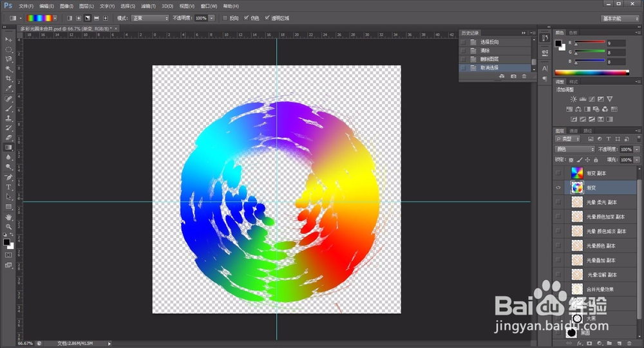The image size is (644, 348).
Task: Create new snapshot in History panel
Action: tap(513, 77)
